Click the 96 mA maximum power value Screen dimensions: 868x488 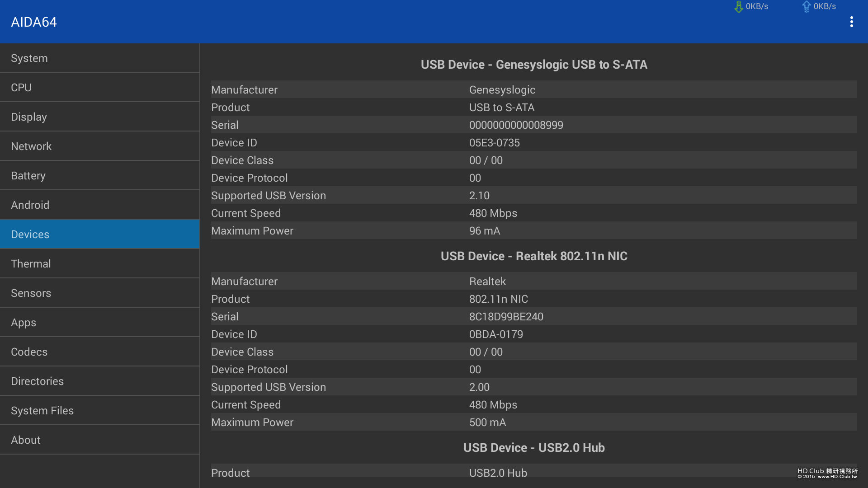(485, 231)
